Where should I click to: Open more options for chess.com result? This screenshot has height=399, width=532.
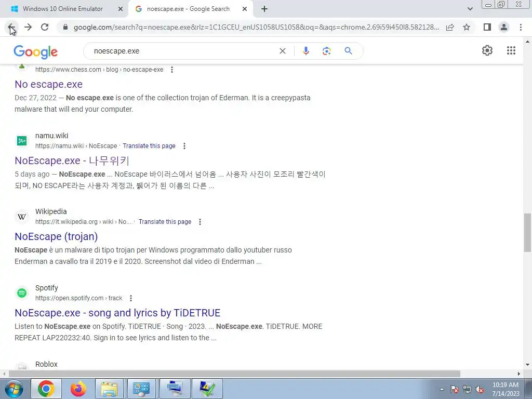pos(172,70)
